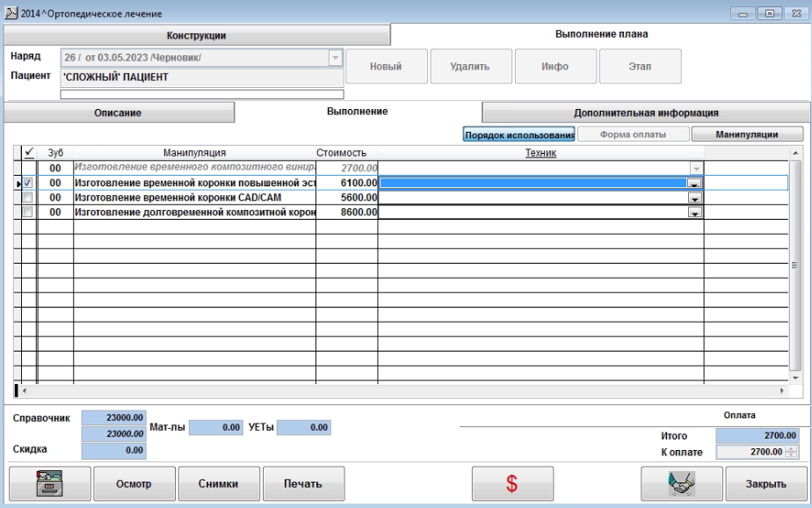Switch to Дополнительная информация tab
Viewport: 812px width, 508px height.
(646, 112)
